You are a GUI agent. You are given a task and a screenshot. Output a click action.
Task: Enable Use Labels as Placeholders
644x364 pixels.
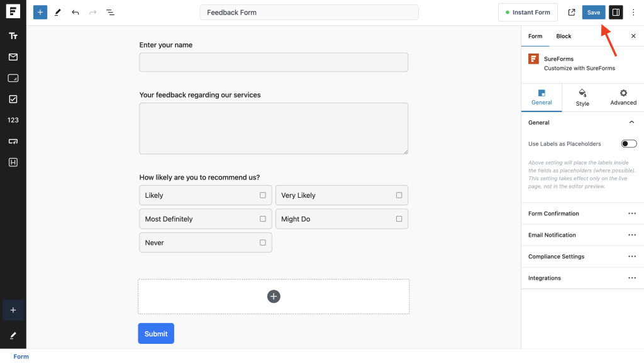(x=628, y=144)
